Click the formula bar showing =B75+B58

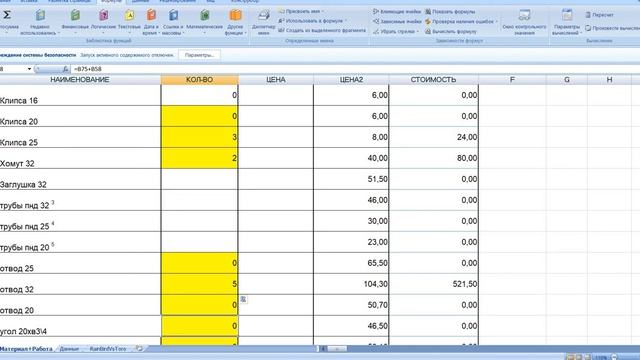point(355,69)
